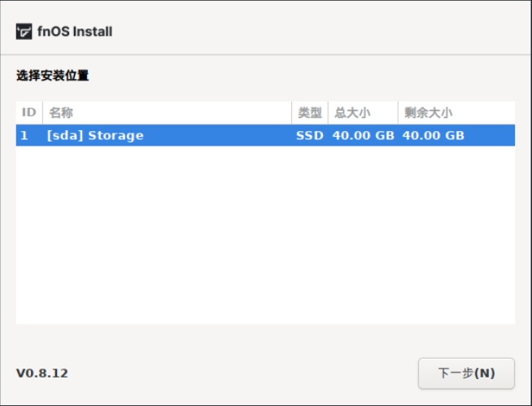This screenshot has width=532, height=406.
Task: Click divider between 名称 and 类型 headers
Action: click(292, 113)
